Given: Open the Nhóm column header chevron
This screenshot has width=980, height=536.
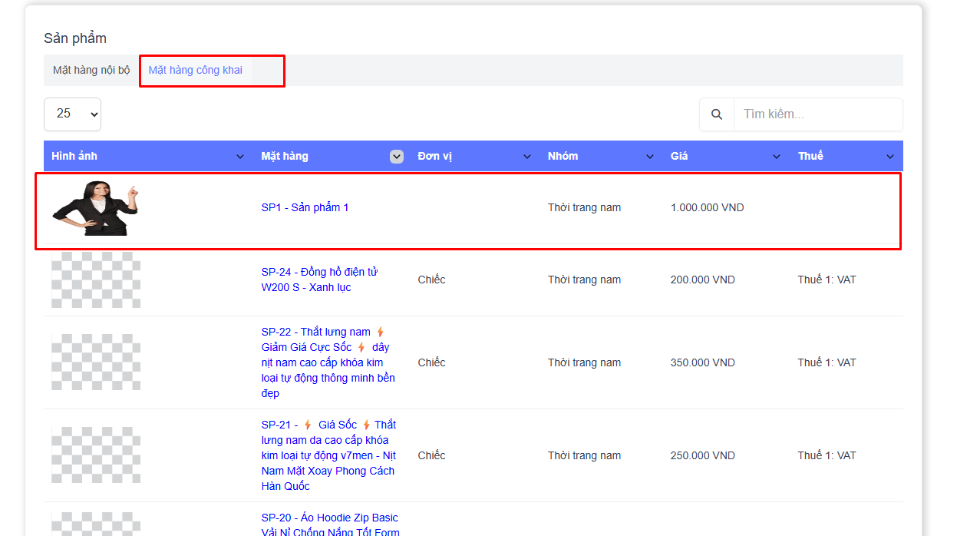Looking at the screenshot, I should coord(650,157).
